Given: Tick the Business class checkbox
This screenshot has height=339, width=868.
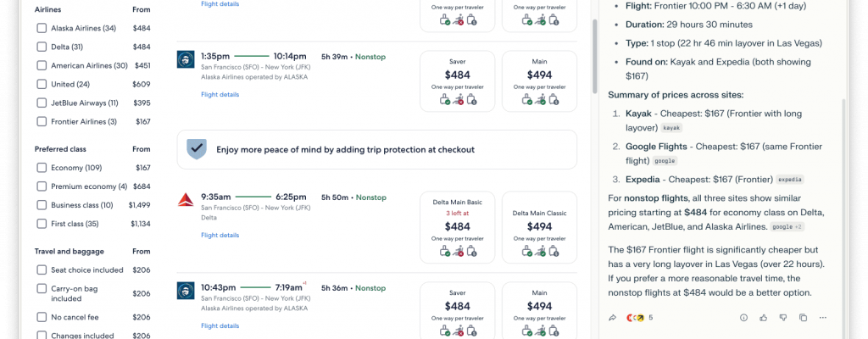Looking at the screenshot, I should tap(42, 205).
